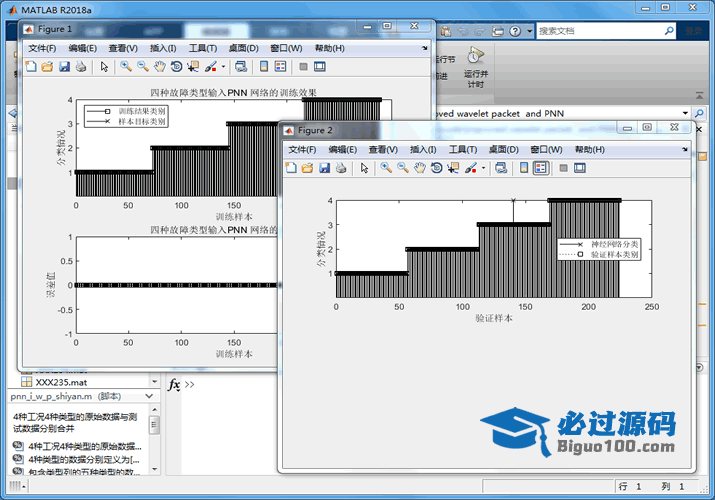715x500 pixels.
Task: Select Edit Plot arrow in Figure 2 toolbar
Action: pyautogui.click(x=364, y=168)
